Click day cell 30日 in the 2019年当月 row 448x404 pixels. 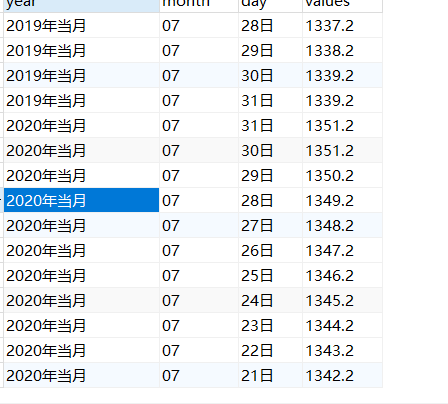[270, 75]
